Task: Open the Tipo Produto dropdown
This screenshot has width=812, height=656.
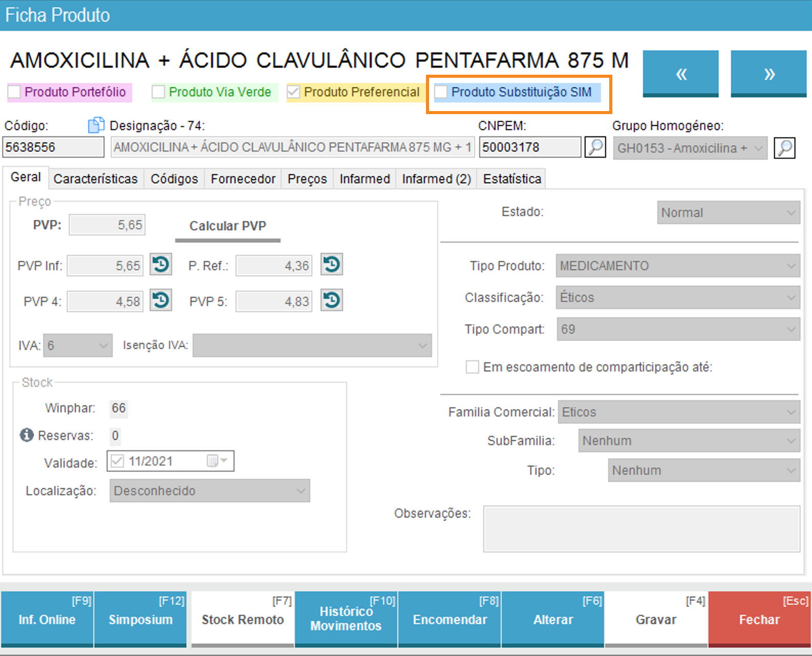Action: [677, 266]
